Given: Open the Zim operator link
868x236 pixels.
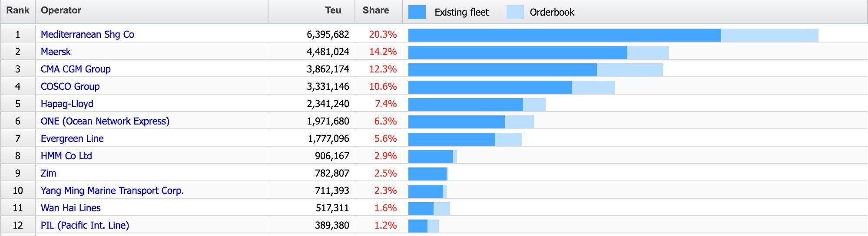Looking at the screenshot, I should (48, 174).
